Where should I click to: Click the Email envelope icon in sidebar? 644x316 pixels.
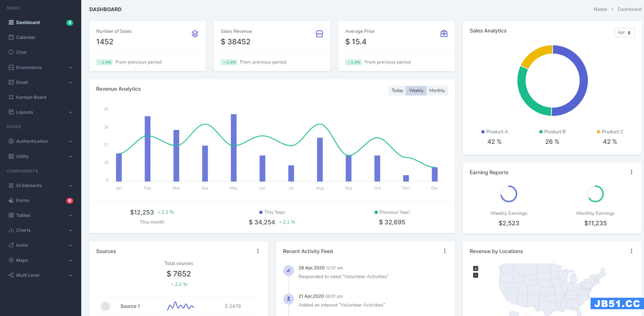[x=11, y=82]
